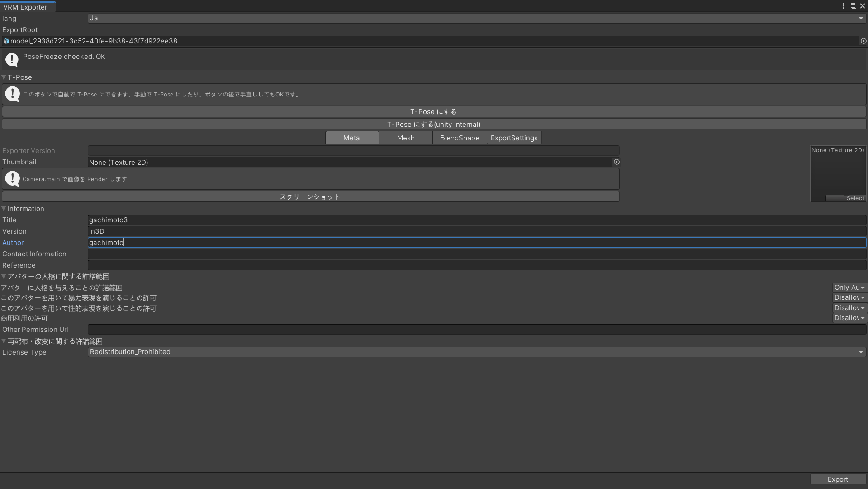Open the window's three-dot options menu
The width and height of the screenshot is (868, 489).
[844, 6]
